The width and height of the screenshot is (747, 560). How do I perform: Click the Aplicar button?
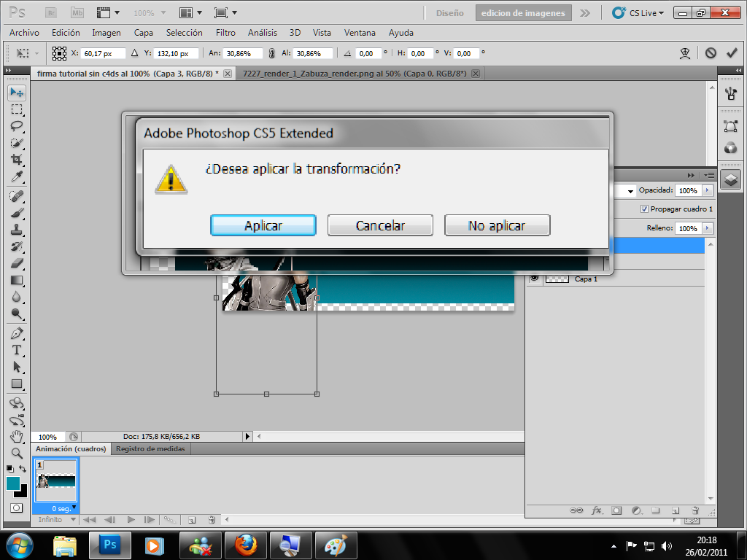click(x=263, y=225)
